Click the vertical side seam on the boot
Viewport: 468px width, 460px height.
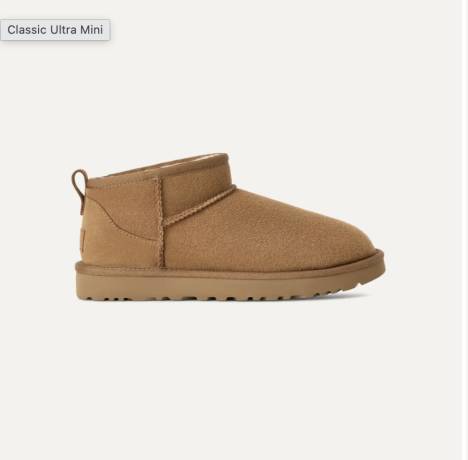(160, 222)
